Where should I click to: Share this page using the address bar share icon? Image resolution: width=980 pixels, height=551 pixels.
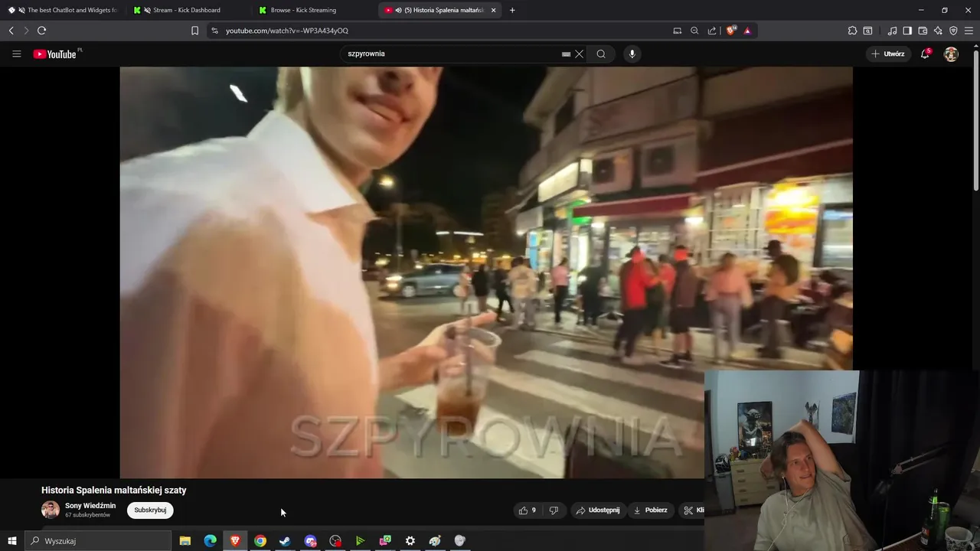tap(712, 31)
